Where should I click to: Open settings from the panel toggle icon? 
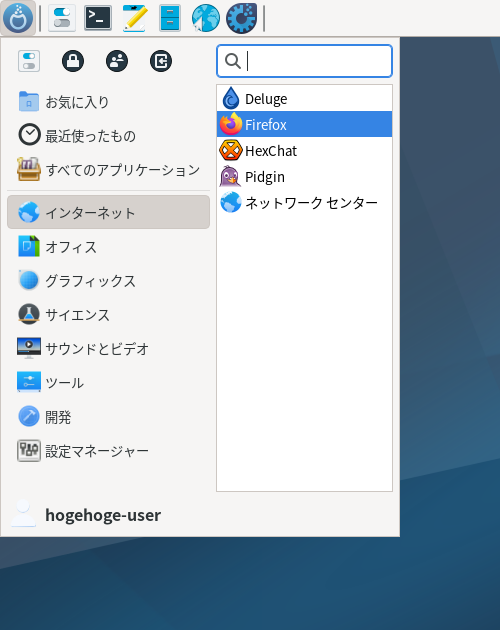[62, 18]
